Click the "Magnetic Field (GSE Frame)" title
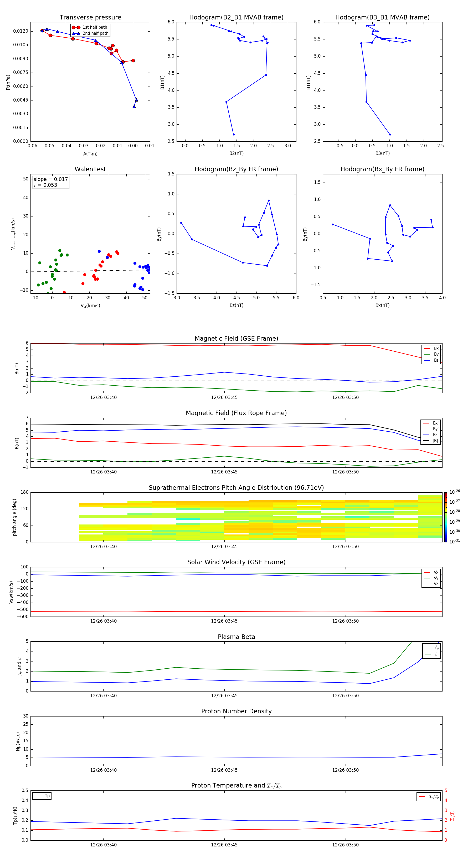473x868 pixels. 236,339
